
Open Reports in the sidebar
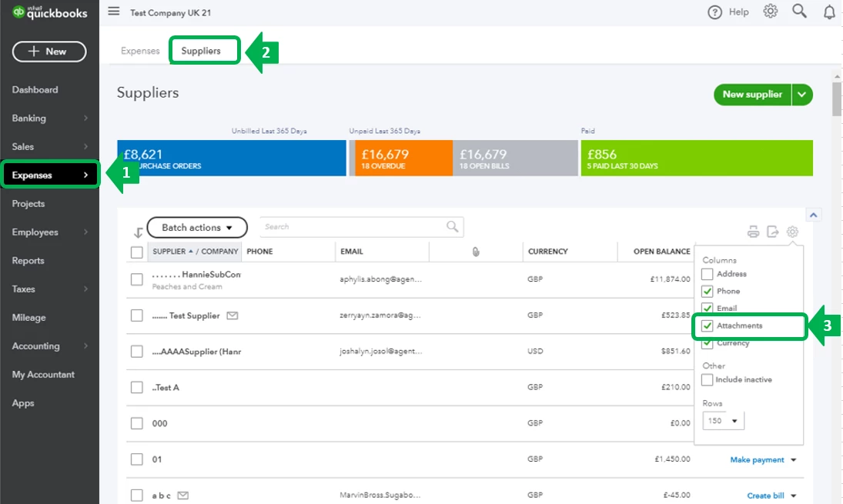click(28, 261)
